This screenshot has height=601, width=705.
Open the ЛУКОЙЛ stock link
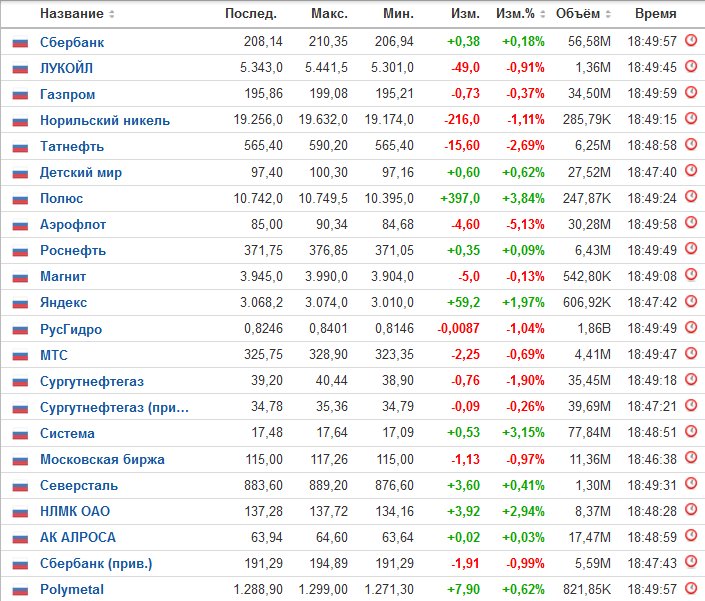point(67,68)
